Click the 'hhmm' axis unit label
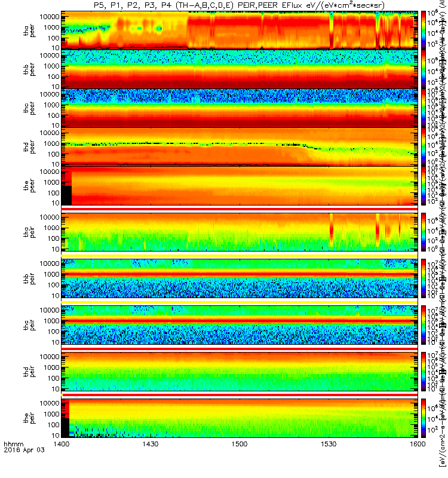Image resolution: width=448 pixels, height=478 pixels. click(x=13, y=444)
